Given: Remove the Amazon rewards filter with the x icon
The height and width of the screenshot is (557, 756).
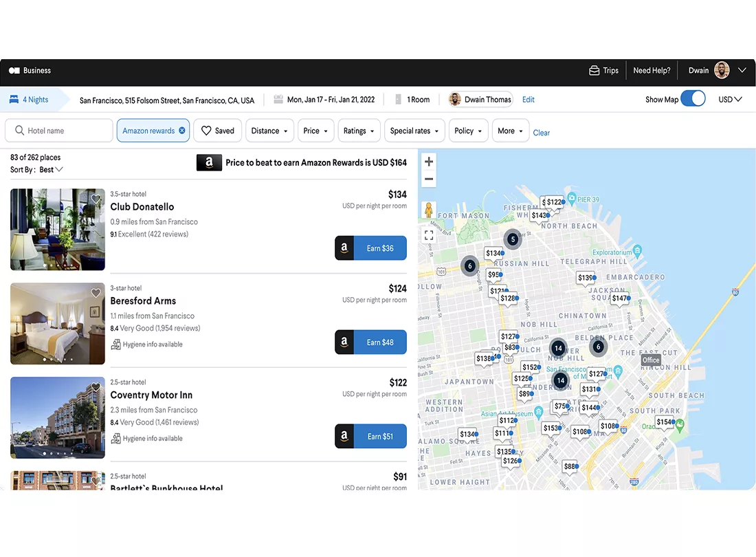Looking at the screenshot, I should pyautogui.click(x=181, y=130).
